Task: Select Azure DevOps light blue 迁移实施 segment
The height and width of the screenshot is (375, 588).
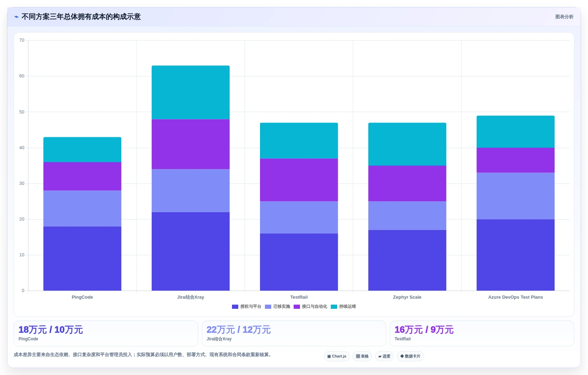Action: click(x=515, y=196)
